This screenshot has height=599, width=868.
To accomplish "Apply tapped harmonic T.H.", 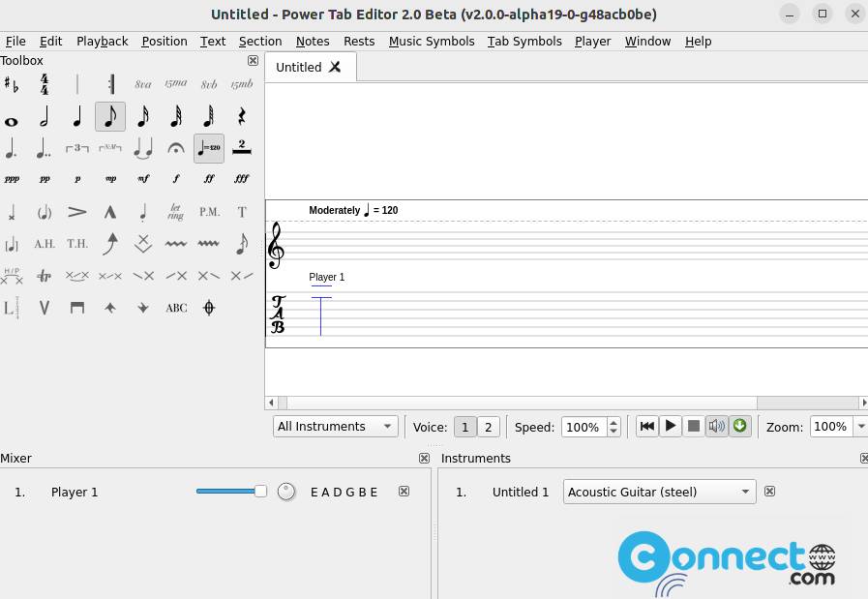I will click(x=77, y=244).
